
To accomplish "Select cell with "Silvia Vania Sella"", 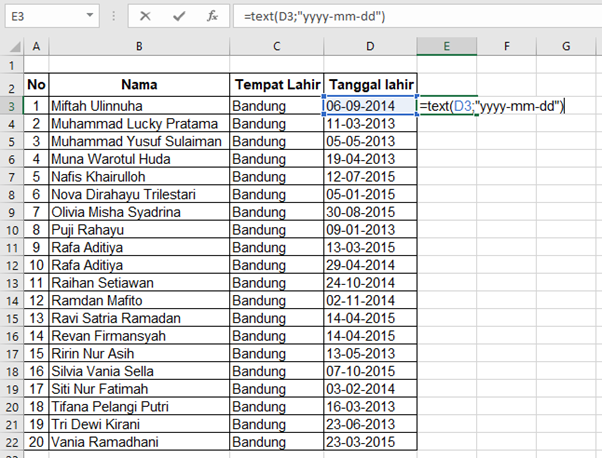I will pyautogui.click(x=139, y=371).
